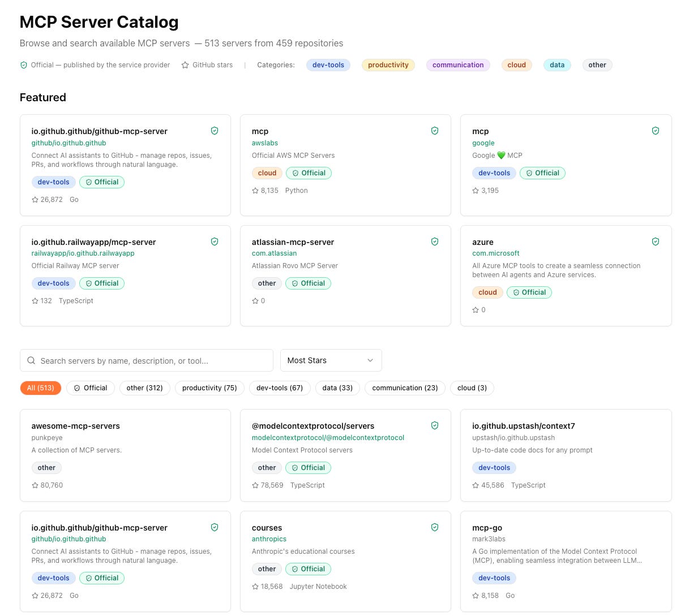The height and width of the screenshot is (616, 685).
Task: Click the star icon beside 3,195
Action: click(x=476, y=191)
